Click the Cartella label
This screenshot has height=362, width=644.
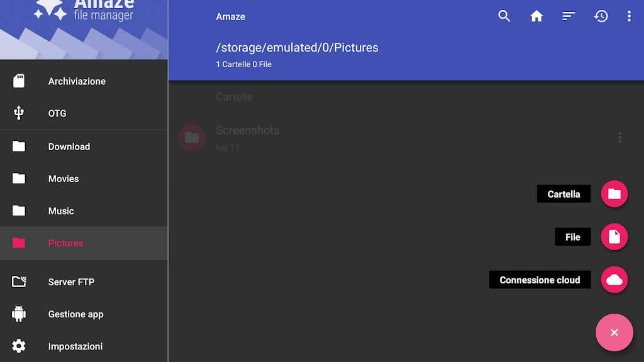pyautogui.click(x=563, y=194)
